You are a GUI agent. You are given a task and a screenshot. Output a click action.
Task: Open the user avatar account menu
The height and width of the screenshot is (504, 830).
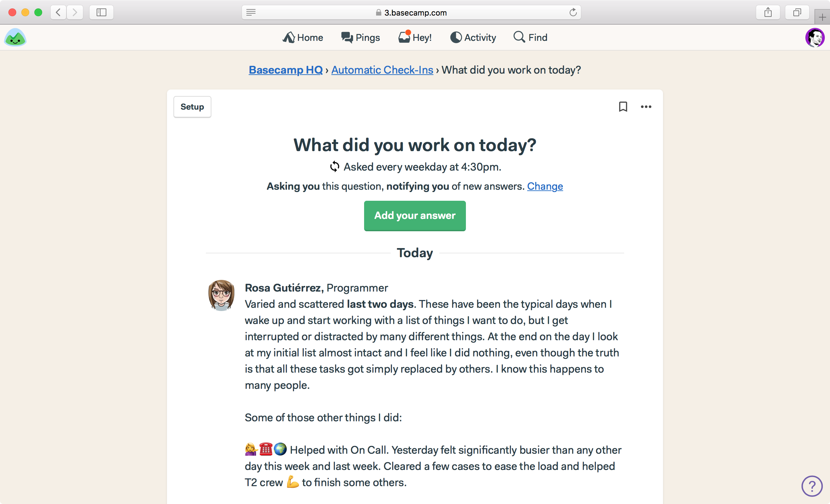pos(814,37)
